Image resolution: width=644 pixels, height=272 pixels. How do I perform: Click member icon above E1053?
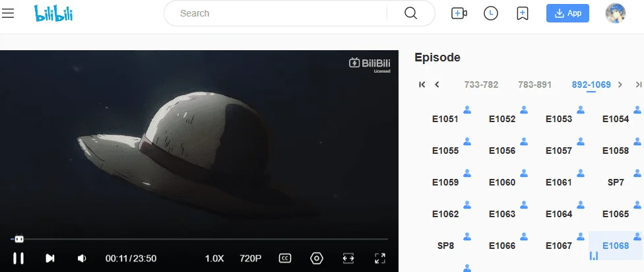point(581,110)
